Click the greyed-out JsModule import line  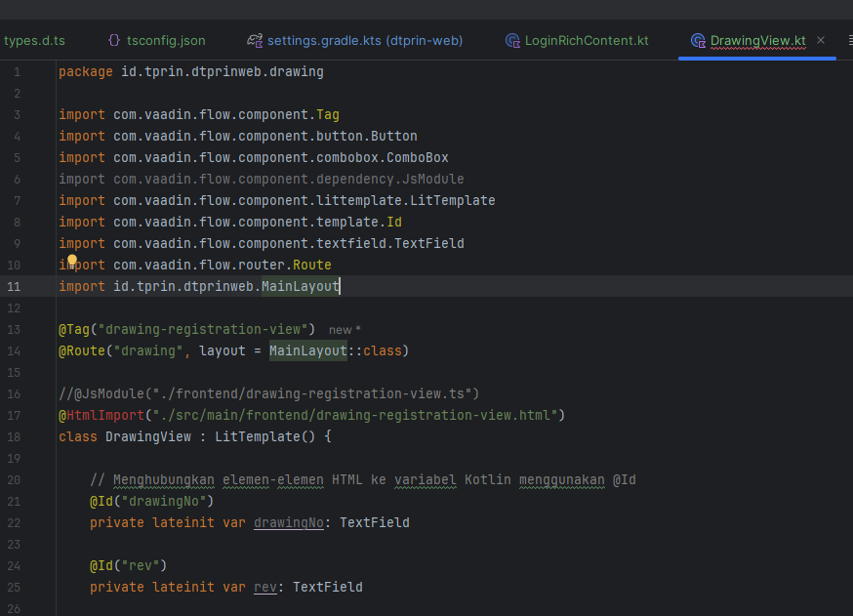[x=261, y=179]
